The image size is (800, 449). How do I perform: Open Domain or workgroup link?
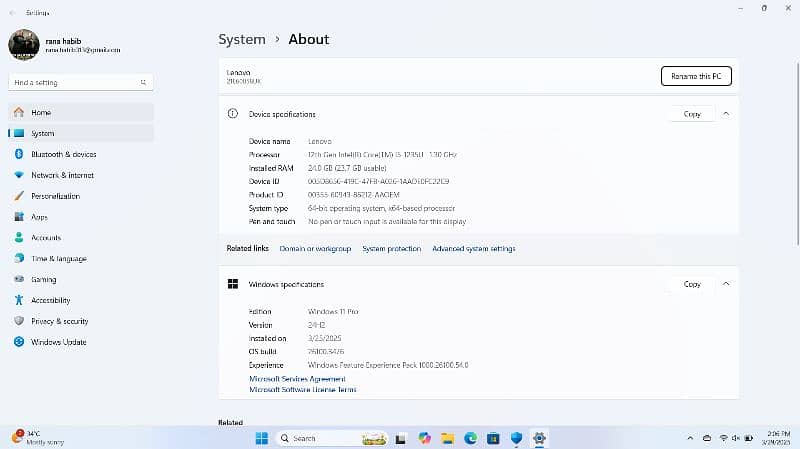315,248
